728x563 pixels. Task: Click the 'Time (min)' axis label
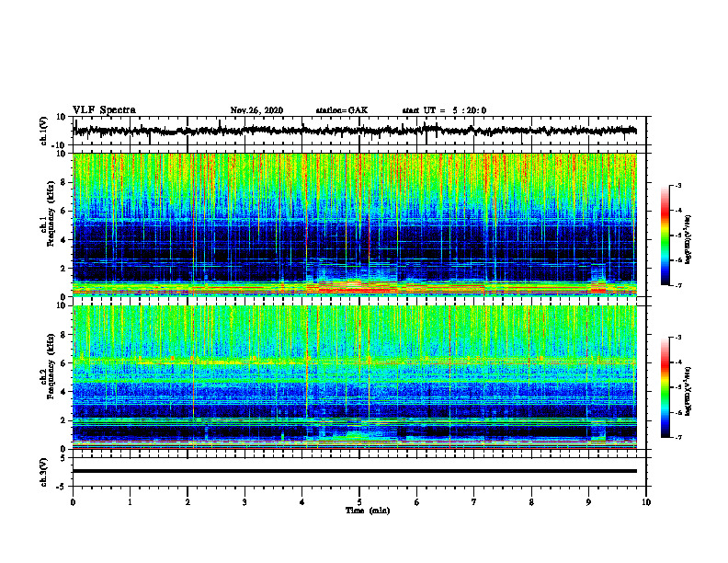(x=368, y=511)
